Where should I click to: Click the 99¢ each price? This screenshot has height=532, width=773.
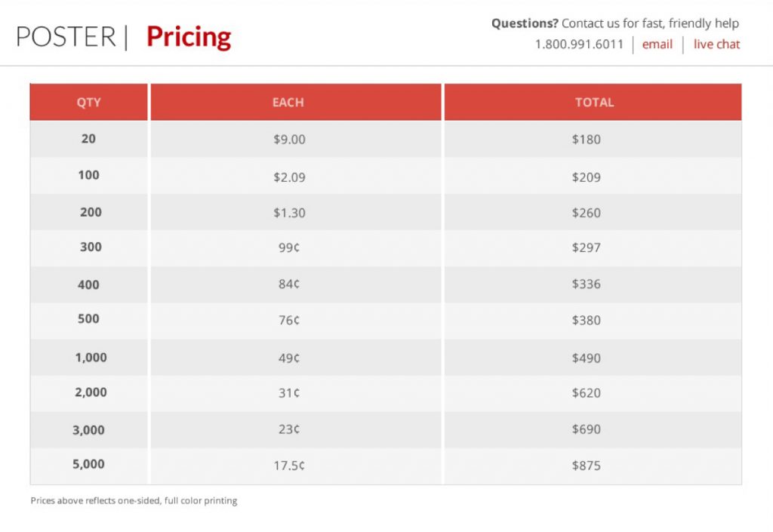[x=289, y=248]
